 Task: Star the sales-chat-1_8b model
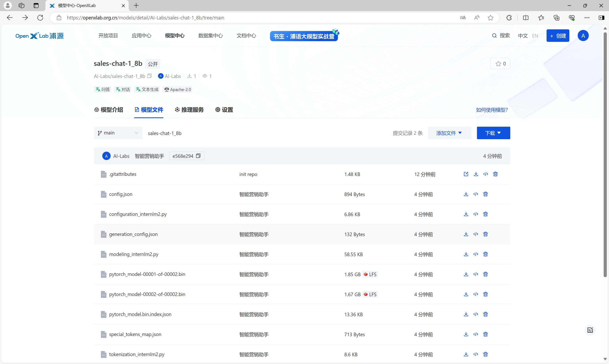coord(500,63)
